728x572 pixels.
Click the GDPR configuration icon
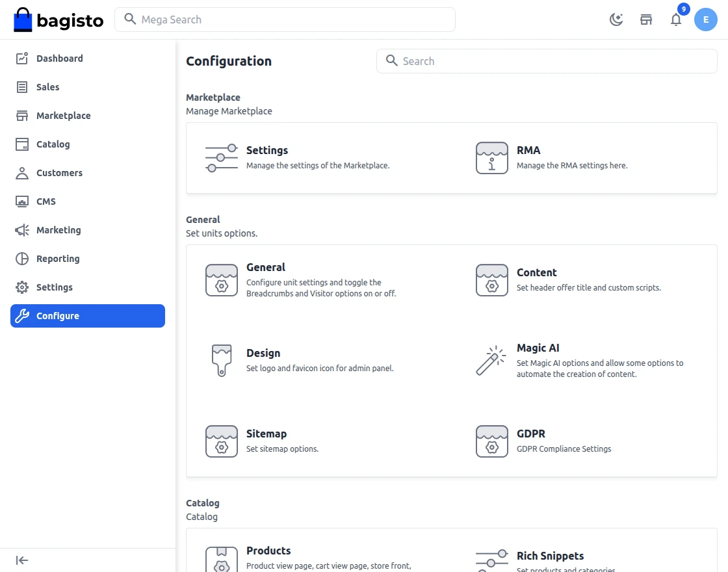point(491,441)
